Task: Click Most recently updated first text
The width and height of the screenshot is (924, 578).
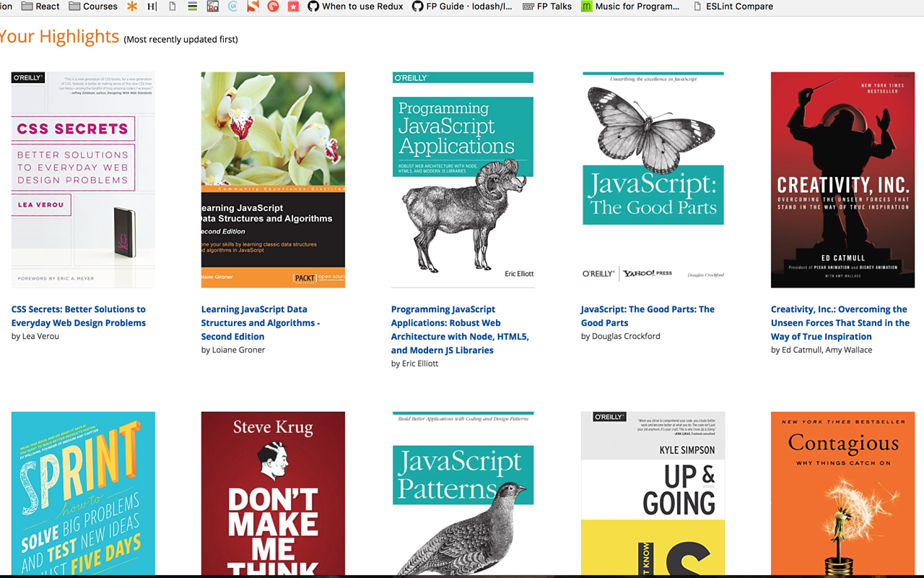Action: 180,40
